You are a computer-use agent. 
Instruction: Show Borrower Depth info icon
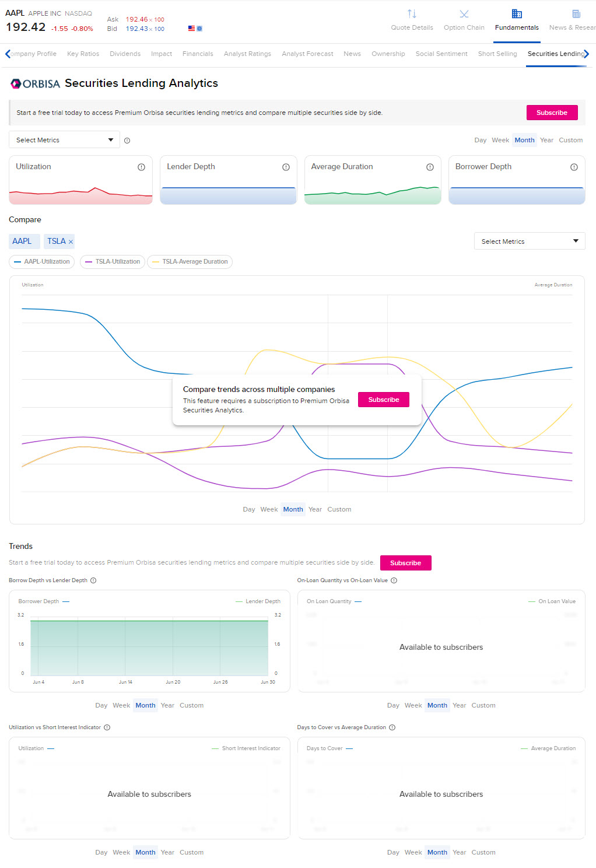pyautogui.click(x=574, y=167)
